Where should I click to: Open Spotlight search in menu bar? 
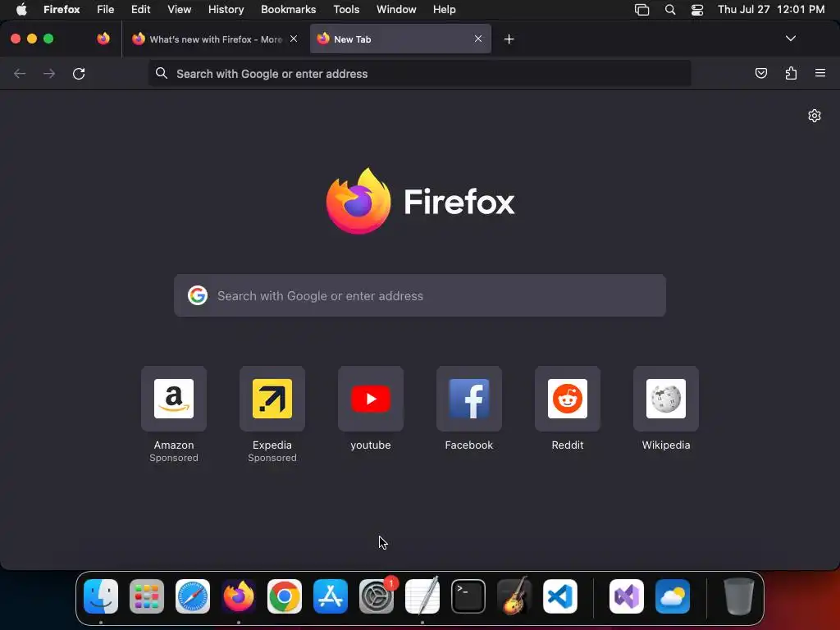[669, 9]
